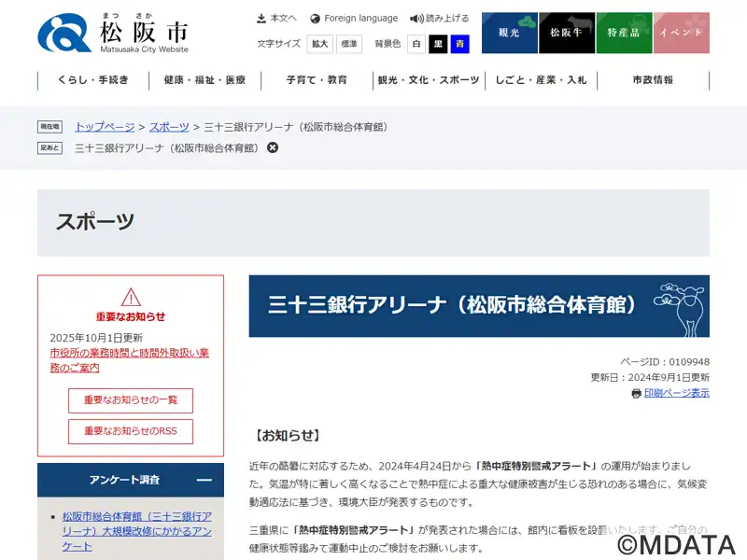Open the 特産品 specialty products banner
The width and height of the screenshot is (747, 560).
pos(624,33)
